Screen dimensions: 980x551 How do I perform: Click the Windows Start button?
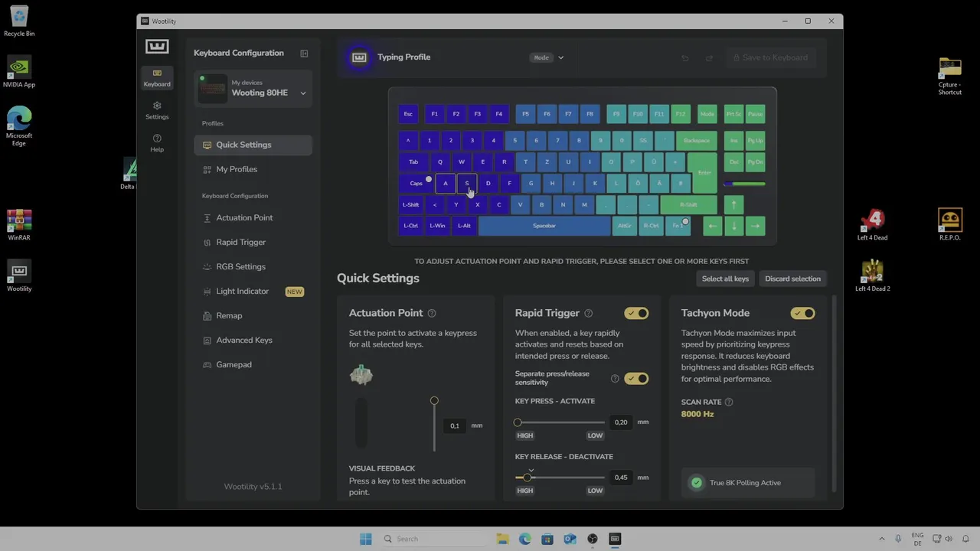[366, 539]
